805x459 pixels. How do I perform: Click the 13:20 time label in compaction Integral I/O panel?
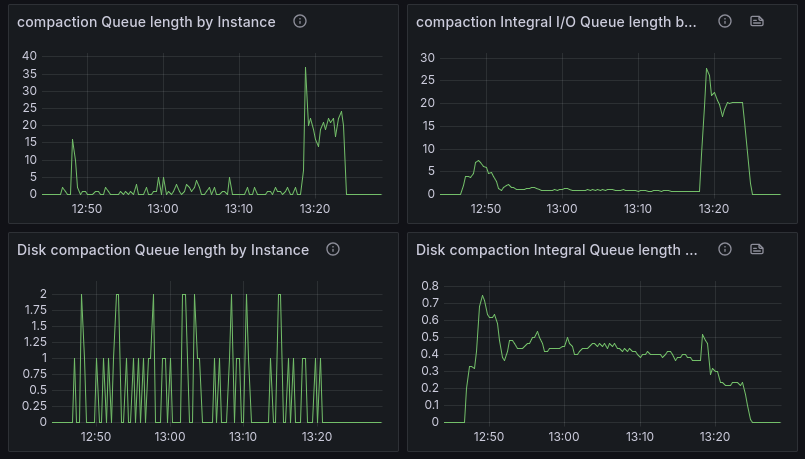tap(713, 209)
